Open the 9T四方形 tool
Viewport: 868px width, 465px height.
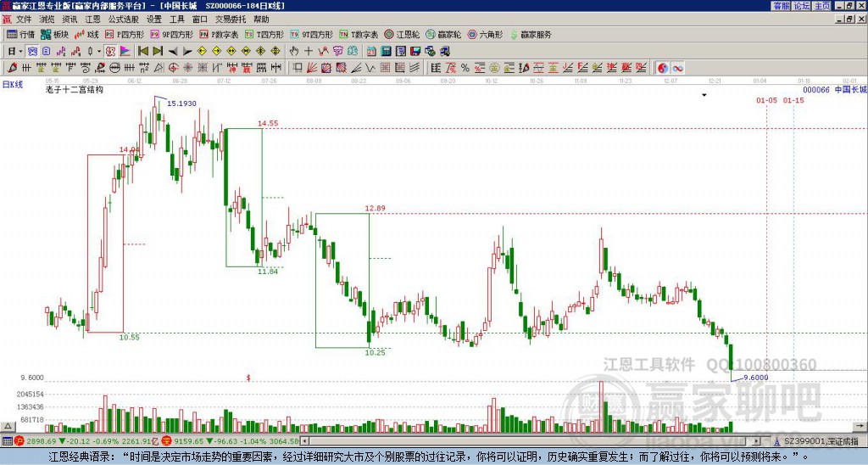click(311, 34)
